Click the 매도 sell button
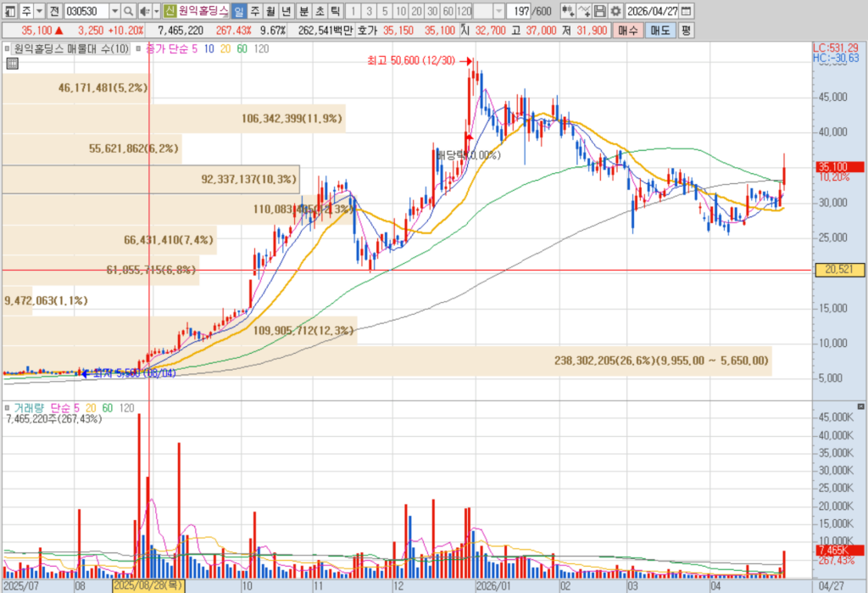 (659, 31)
